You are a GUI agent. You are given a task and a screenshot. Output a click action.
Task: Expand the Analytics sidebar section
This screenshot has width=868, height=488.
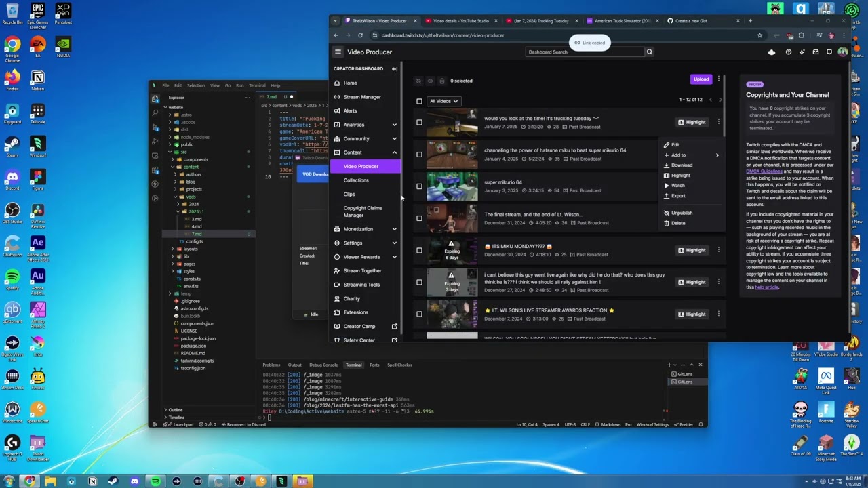click(394, 125)
